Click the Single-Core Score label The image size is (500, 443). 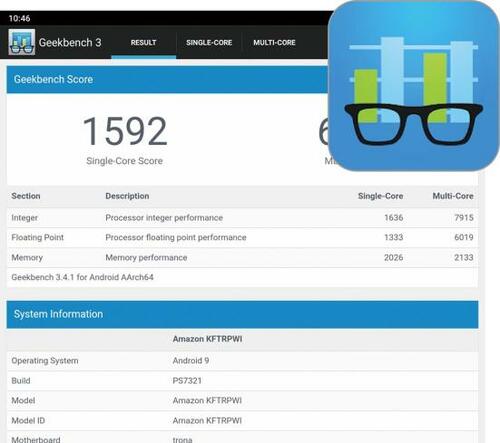(x=124, y=161)
